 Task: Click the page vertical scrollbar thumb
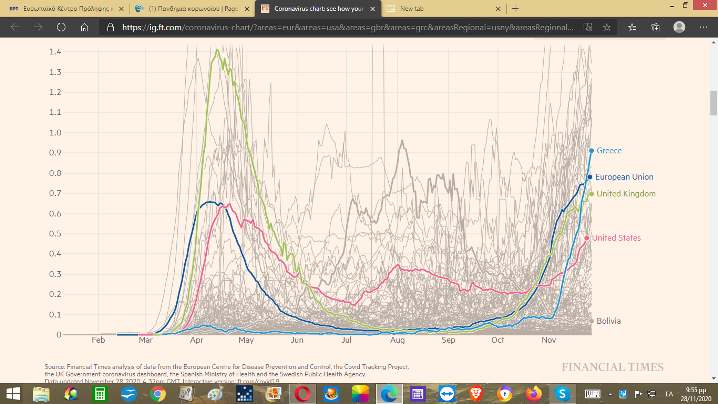click(712, 103)
